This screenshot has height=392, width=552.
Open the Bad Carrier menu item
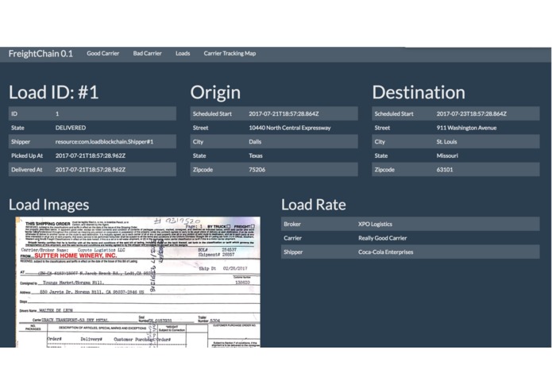point(147,53)
